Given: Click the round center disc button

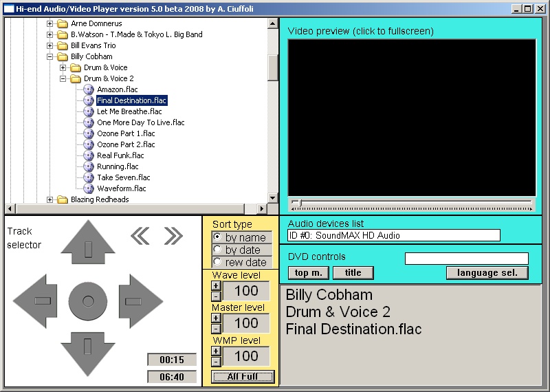Looking at the screenshot, I should [x=88, y=300].
